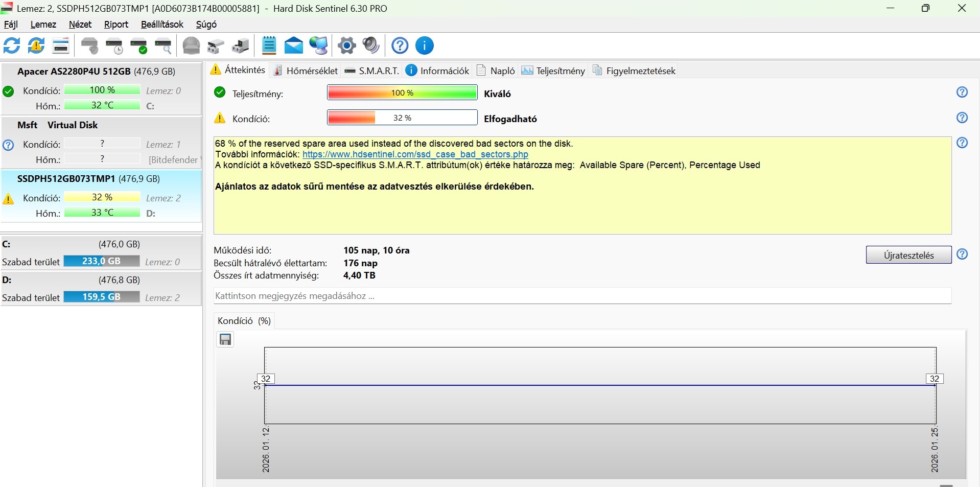This screenshot has width=980, height=487.
Task: Select the SSDPH512GB073TMP1 disk entry
Action: tap(101, 196)
